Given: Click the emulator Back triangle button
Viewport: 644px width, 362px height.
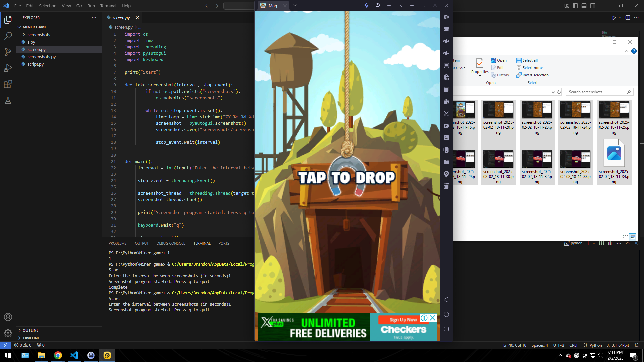Looking at the screenshot, I should pos(446,300).
